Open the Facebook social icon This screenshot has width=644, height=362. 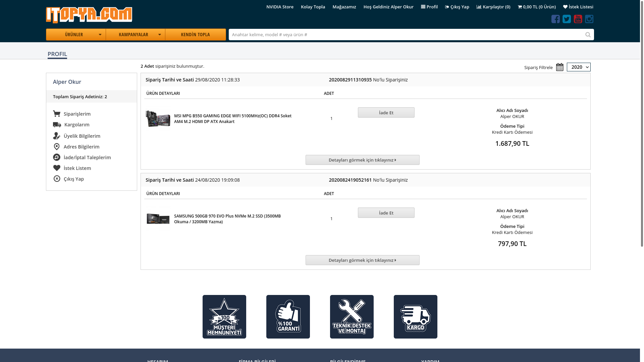pos(555,19)
